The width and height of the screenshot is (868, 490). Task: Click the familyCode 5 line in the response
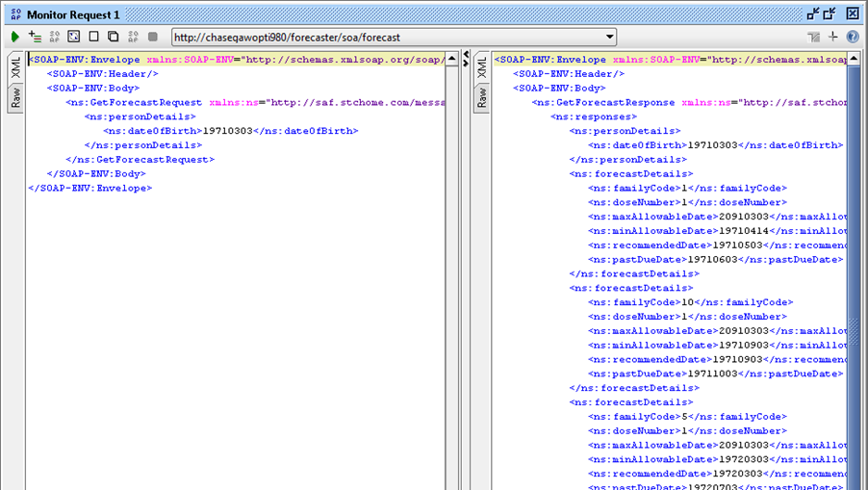tap(687, 417)
